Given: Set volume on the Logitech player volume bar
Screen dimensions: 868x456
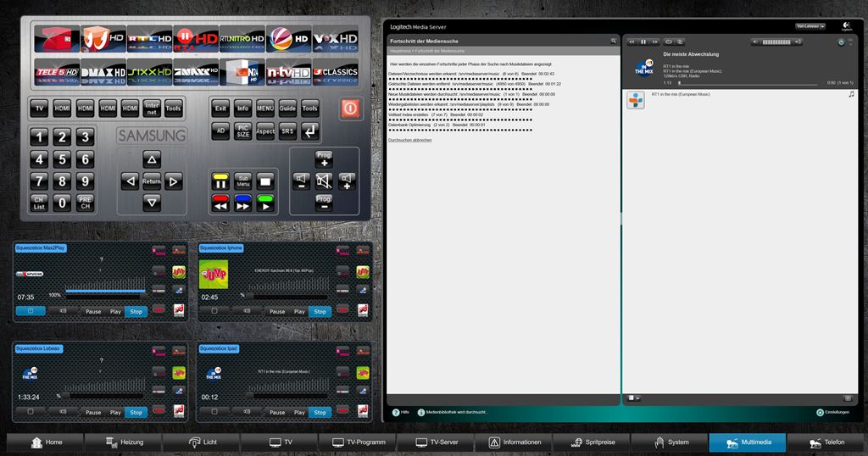Looking at the screenshot, I should point(776,42).
